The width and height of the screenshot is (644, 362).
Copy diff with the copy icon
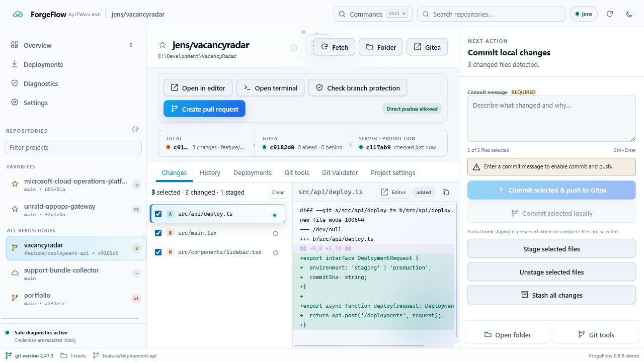pos(446,192)
